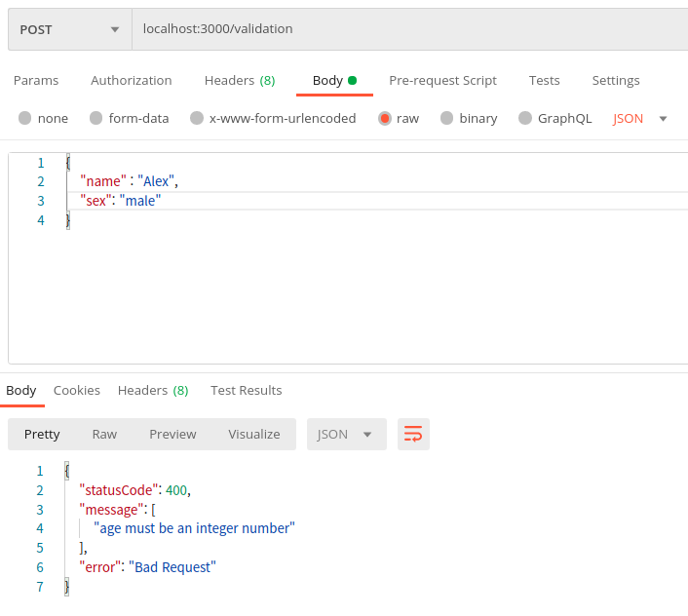Choose GraphQL body type
The image size is (688, 616).
[555, 118]
